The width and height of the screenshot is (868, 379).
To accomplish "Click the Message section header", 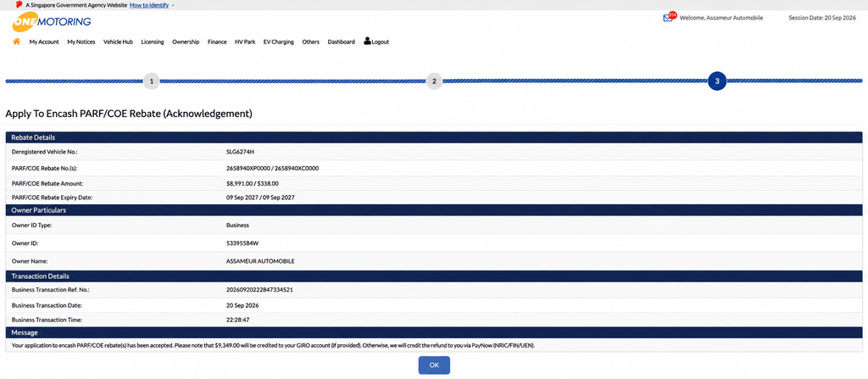I will 434,332.
